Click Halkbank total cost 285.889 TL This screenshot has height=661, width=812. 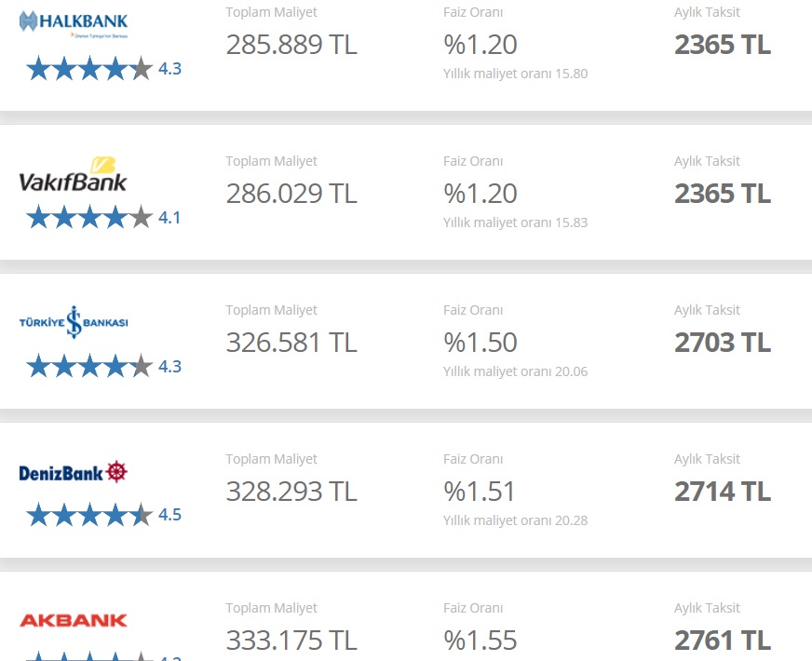pos(291,45)
